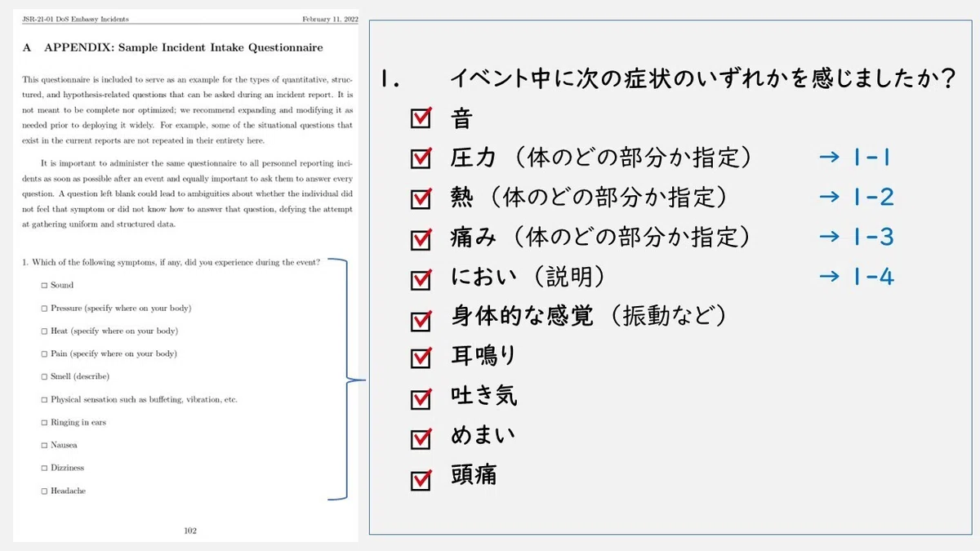Uncheck the 痛み (体のどの部分か指定) checkbox
980x551 pixels.
[x=421, y=238]
